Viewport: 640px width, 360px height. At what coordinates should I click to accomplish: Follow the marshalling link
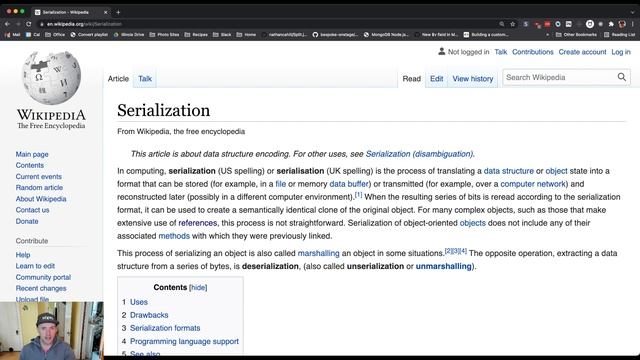pos(318,253)
